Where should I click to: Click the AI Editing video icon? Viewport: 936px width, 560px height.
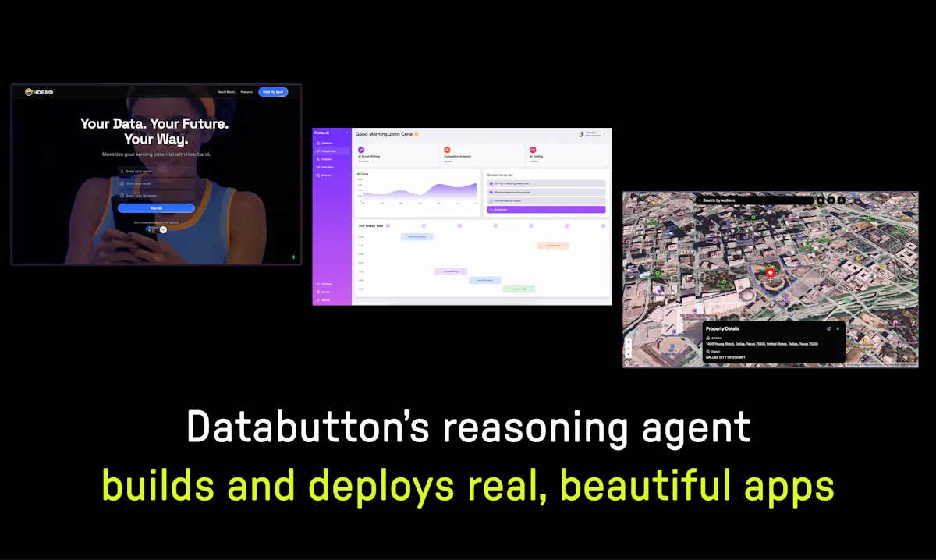(533, 150)
